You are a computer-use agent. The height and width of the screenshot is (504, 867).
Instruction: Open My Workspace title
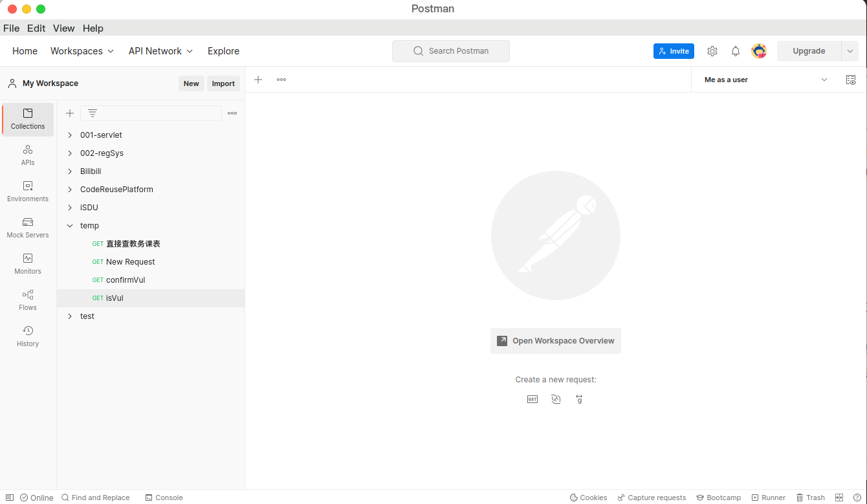tap(50, 83)
